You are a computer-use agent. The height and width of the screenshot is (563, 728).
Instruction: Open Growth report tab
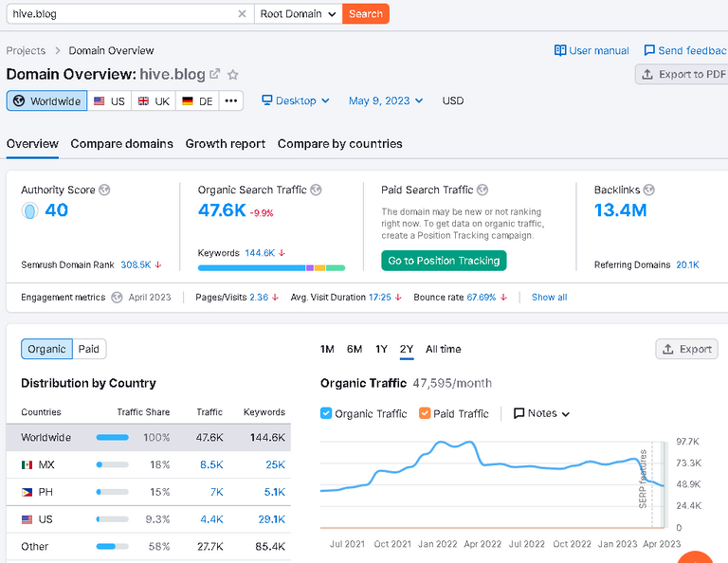tap(226, 144)
